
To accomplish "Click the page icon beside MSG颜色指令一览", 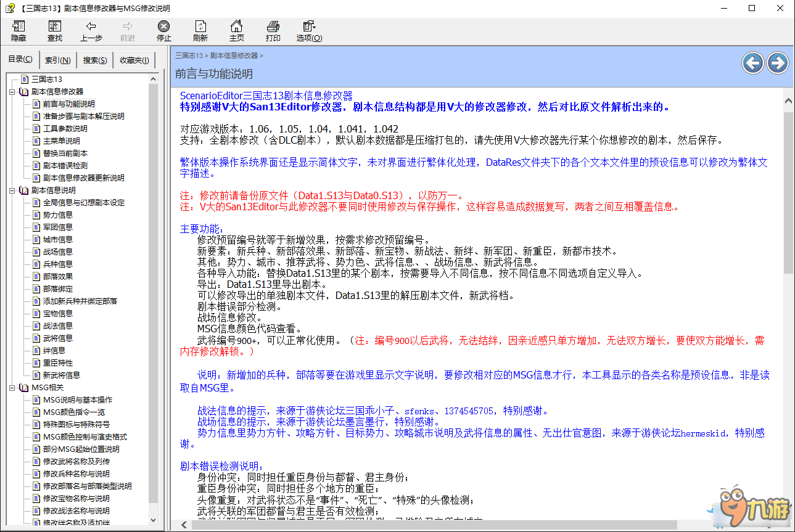I will [x=36, y=412].
